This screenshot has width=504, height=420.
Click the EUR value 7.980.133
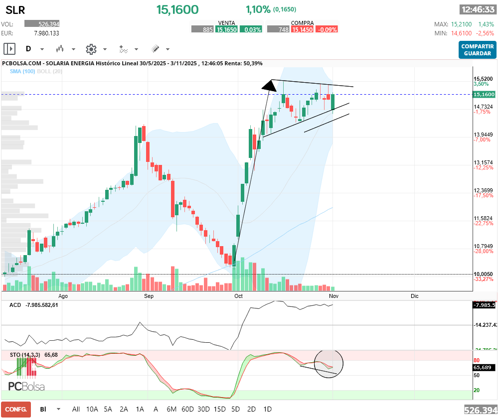[46, 33]
